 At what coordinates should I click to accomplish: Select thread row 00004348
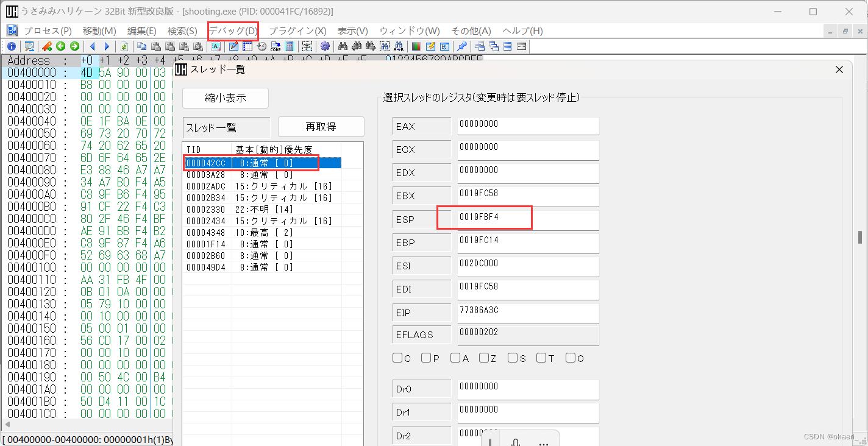[262, 232]
